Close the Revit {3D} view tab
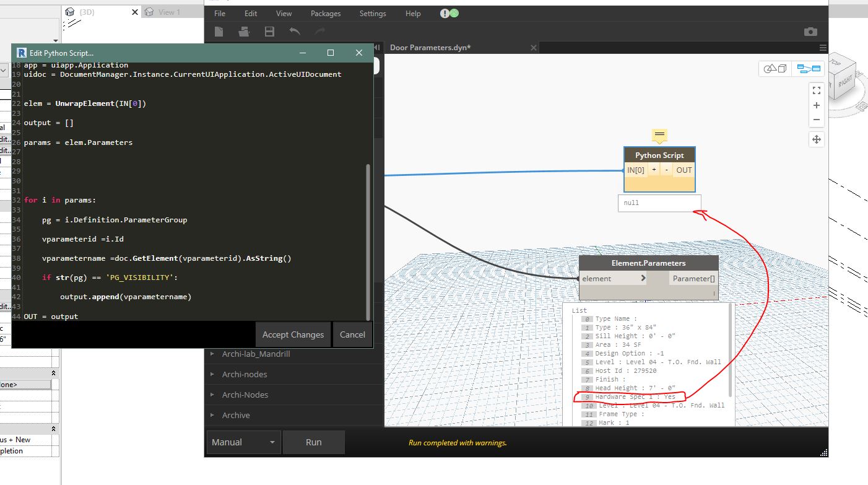The height and width of the screenshot is (485, 868). (x=134, y=12)
